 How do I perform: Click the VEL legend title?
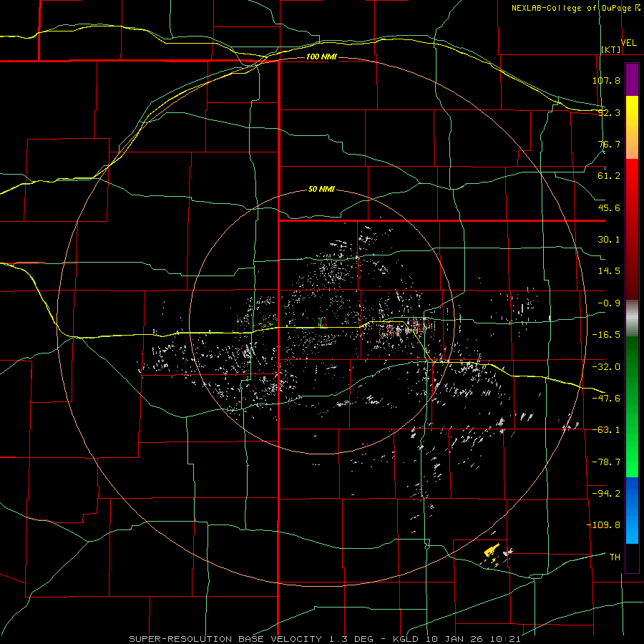point(628,43)
